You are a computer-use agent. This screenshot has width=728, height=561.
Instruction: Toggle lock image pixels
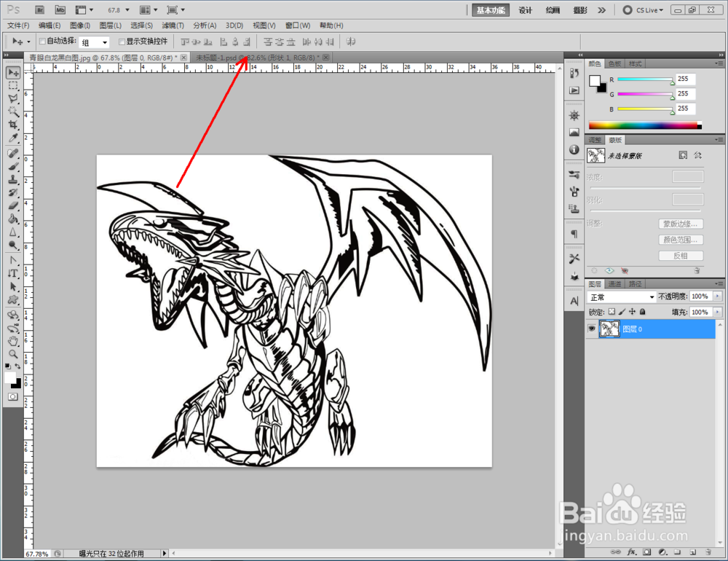[622, 311]
